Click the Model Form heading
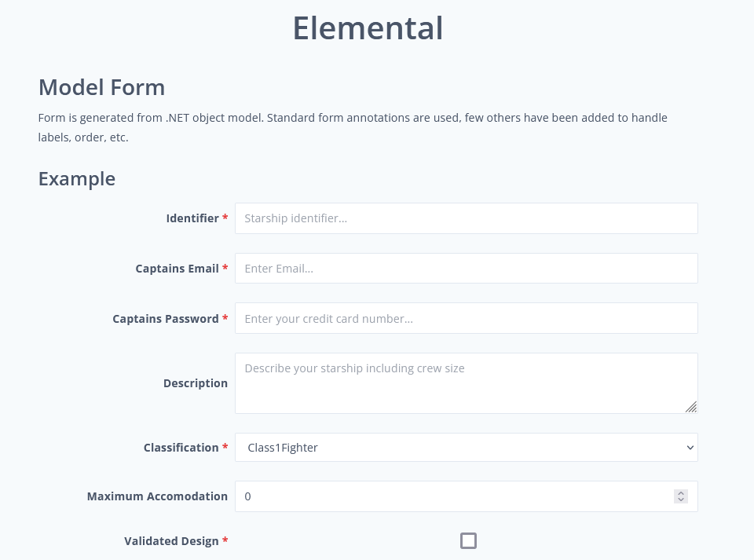 pyautogui.click(x=101, y=87)
